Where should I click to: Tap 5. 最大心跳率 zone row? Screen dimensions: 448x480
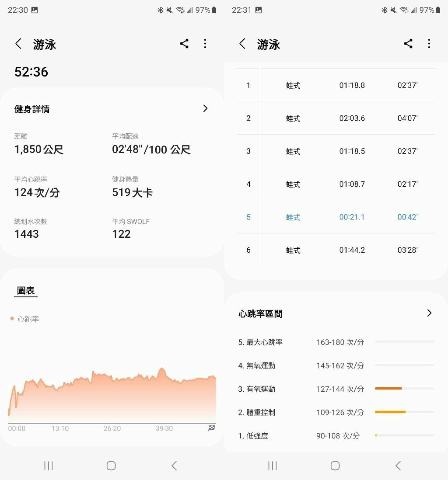[336, 342]
